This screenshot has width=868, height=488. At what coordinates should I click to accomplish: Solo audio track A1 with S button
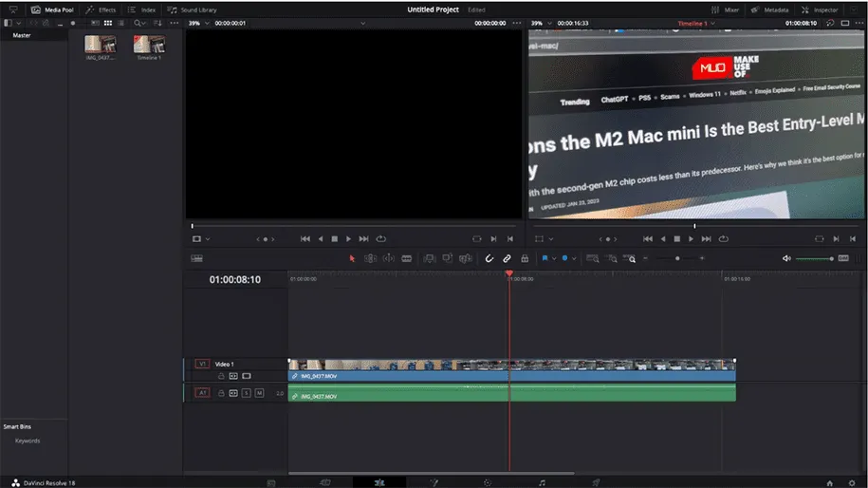246,393
